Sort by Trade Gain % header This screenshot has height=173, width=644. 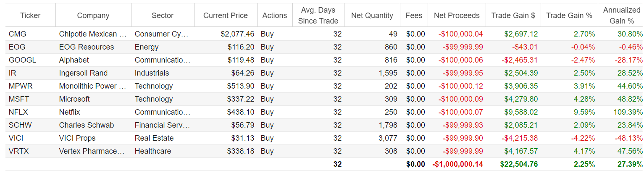[569, 16]
